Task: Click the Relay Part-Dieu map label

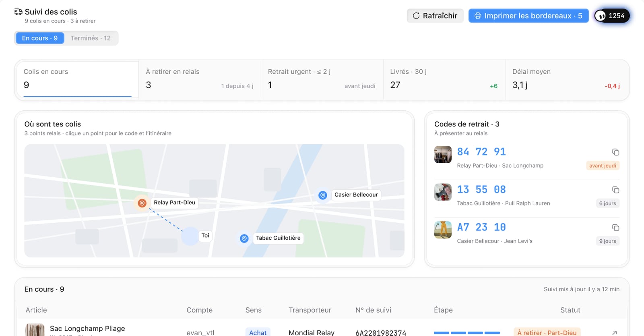Action: [174, 203]
